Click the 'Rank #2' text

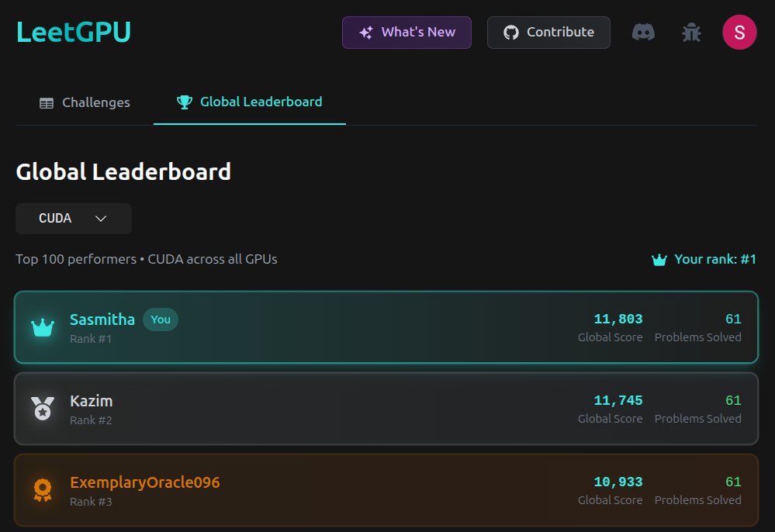(x=91, y=420)
